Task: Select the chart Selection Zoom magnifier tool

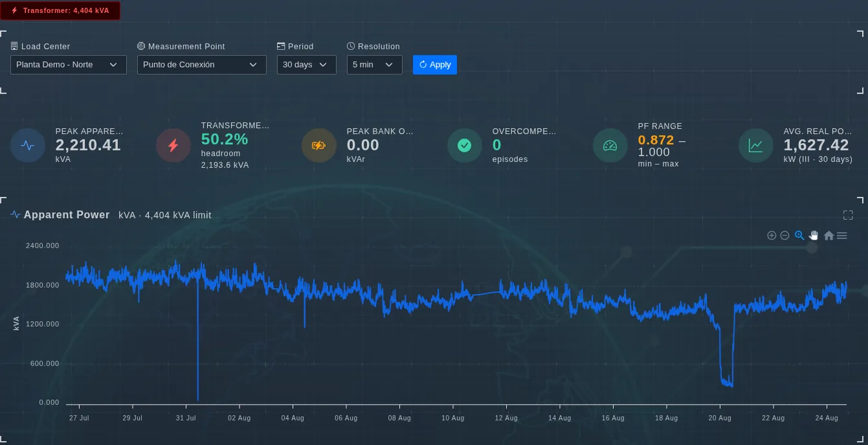Action: pyautogui.click(x=799, y=236)
